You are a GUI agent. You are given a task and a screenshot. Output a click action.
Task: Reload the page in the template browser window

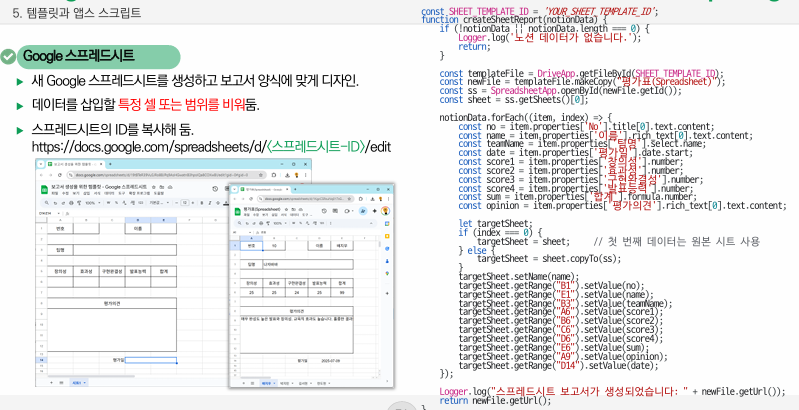coord(60,175)
